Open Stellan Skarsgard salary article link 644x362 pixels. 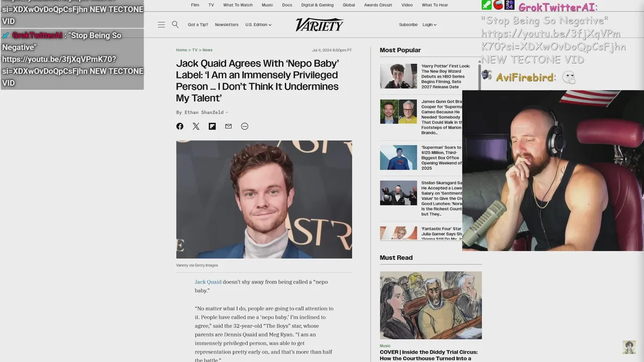[x=442, y=199]
